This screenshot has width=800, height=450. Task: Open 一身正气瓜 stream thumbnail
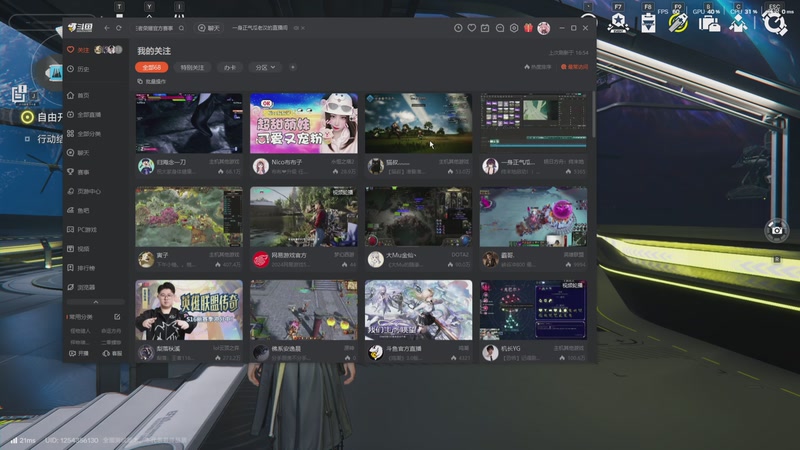click(x=533, y=123)
